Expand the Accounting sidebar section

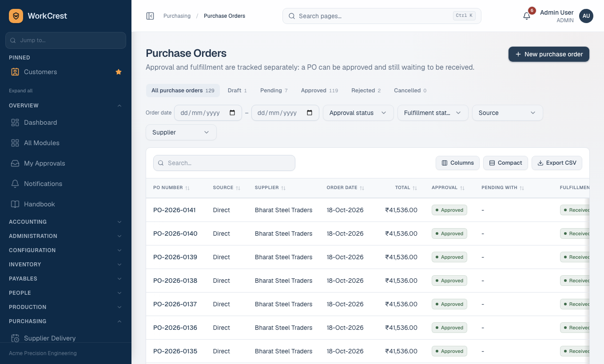(66, 222)
